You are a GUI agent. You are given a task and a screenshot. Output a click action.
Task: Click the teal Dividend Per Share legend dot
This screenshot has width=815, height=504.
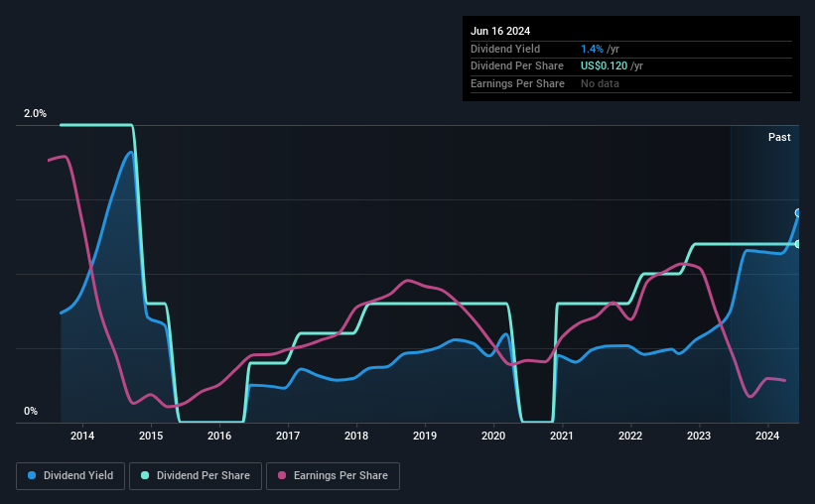[145, 475]
